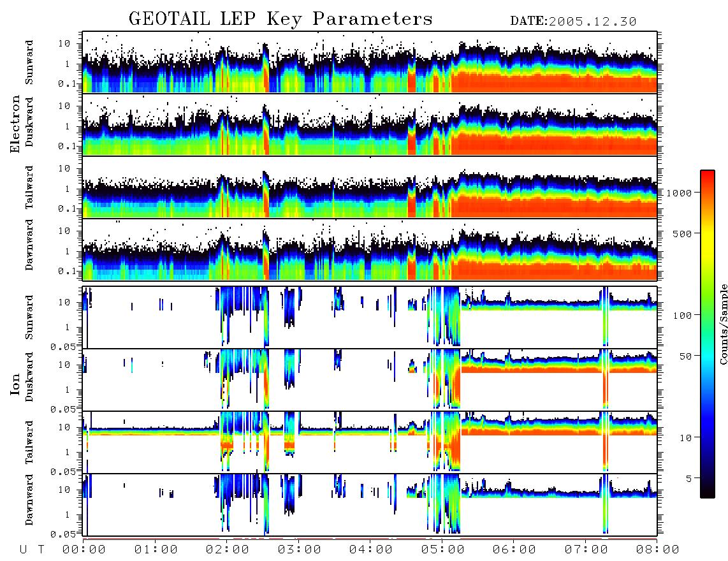Click the 'U T' axis label
Viewport: 728px width, 561px height.
coord(32,550)
